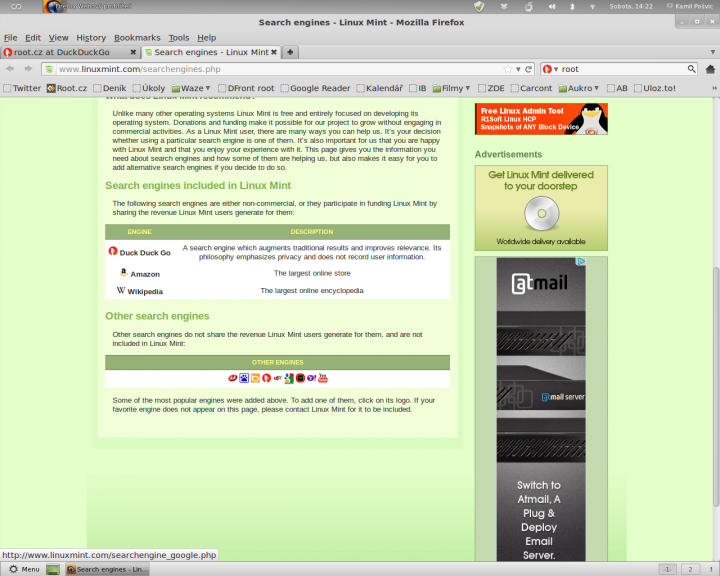Click the Ask.com search engine logo
Viewport: 720px width, 576px height.
click(x=233, y=378)
